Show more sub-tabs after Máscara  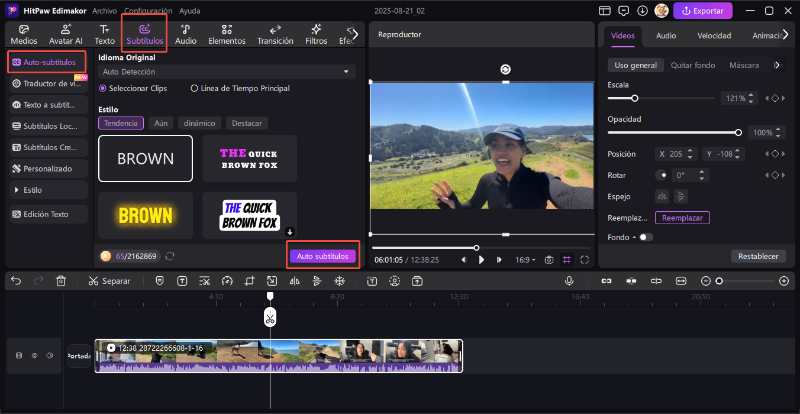(777, 65)
